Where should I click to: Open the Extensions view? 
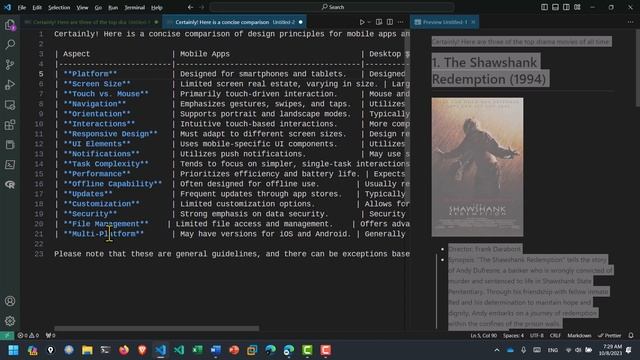click(10, 124)
